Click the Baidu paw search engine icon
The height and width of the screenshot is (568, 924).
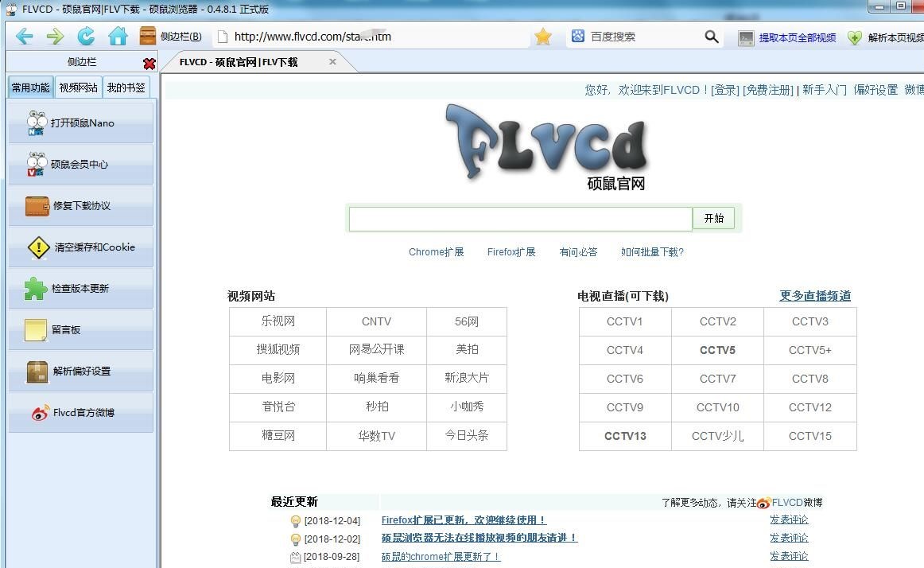578,36
